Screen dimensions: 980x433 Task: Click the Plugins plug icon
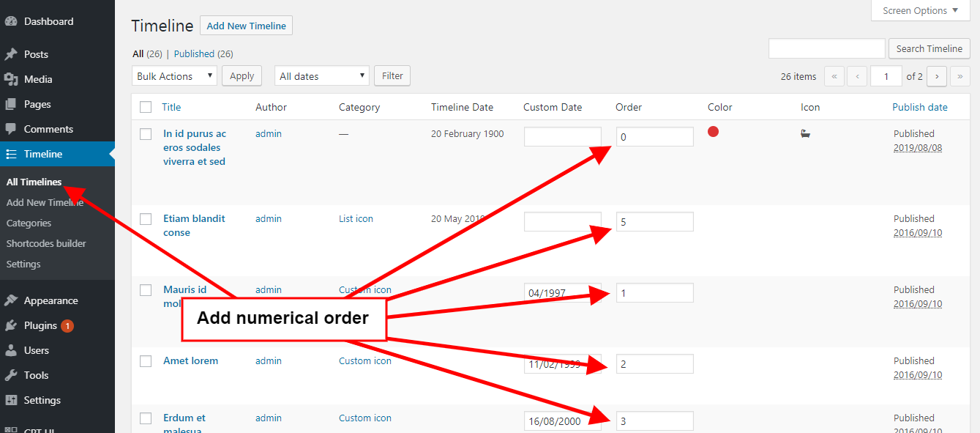click(11, 325)
